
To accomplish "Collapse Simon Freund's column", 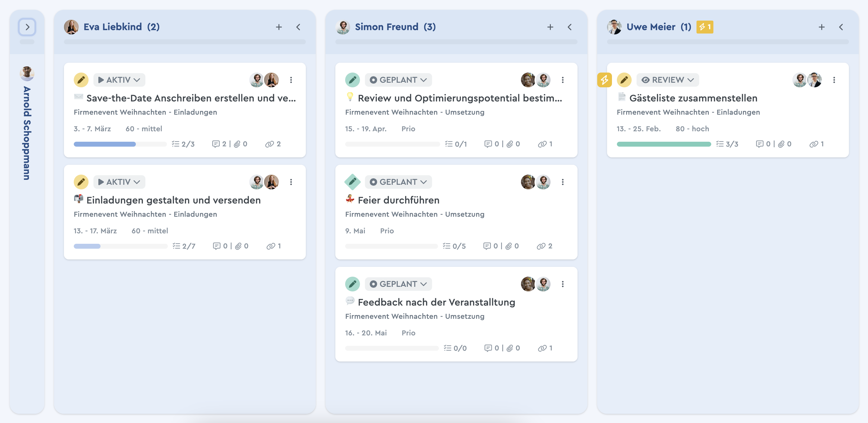I will click(570, 27).
